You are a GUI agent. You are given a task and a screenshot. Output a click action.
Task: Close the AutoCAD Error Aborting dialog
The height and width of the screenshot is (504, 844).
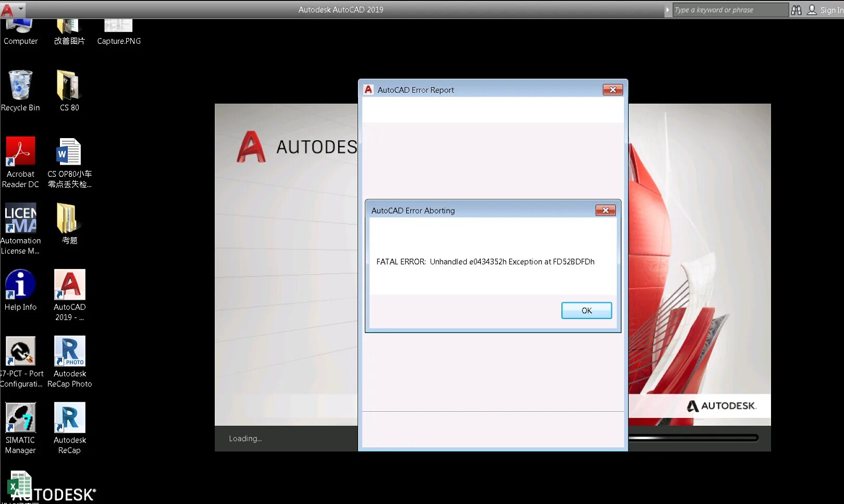[x=605, y=211]
